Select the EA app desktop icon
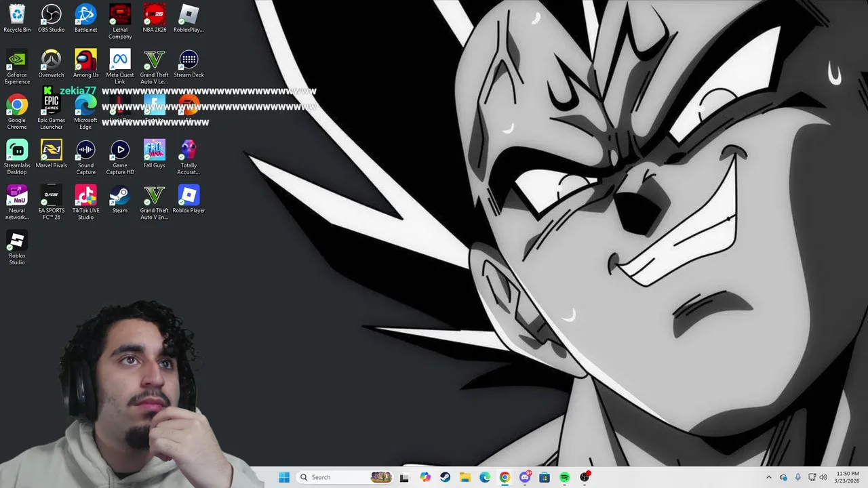Viewport: 868px width, 488px height. click(189, 108)
